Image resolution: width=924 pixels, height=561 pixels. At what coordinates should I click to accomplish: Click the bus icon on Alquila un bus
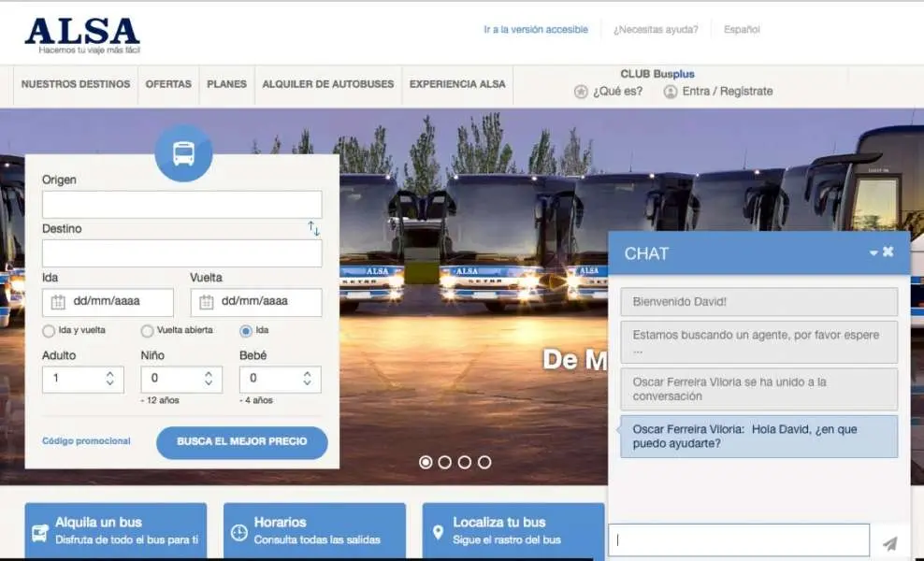coord(40,533)
